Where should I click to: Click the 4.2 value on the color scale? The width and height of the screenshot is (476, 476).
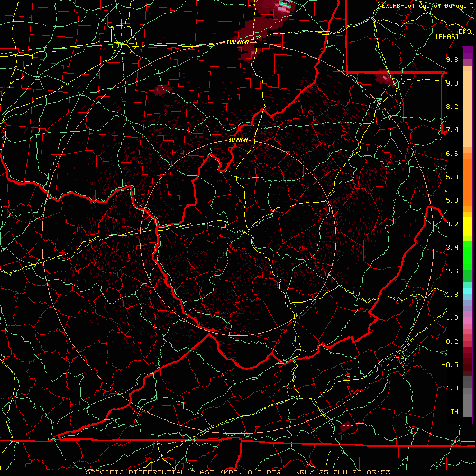tap(452, 224)
